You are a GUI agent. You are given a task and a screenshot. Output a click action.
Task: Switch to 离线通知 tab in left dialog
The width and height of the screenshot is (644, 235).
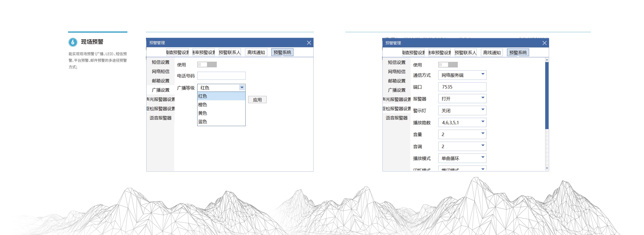[x=256, y=52]
